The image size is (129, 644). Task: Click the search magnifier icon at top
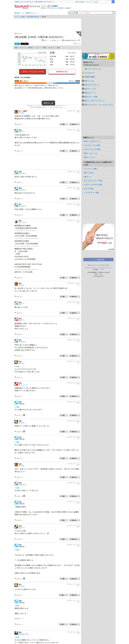coord(113,2)
